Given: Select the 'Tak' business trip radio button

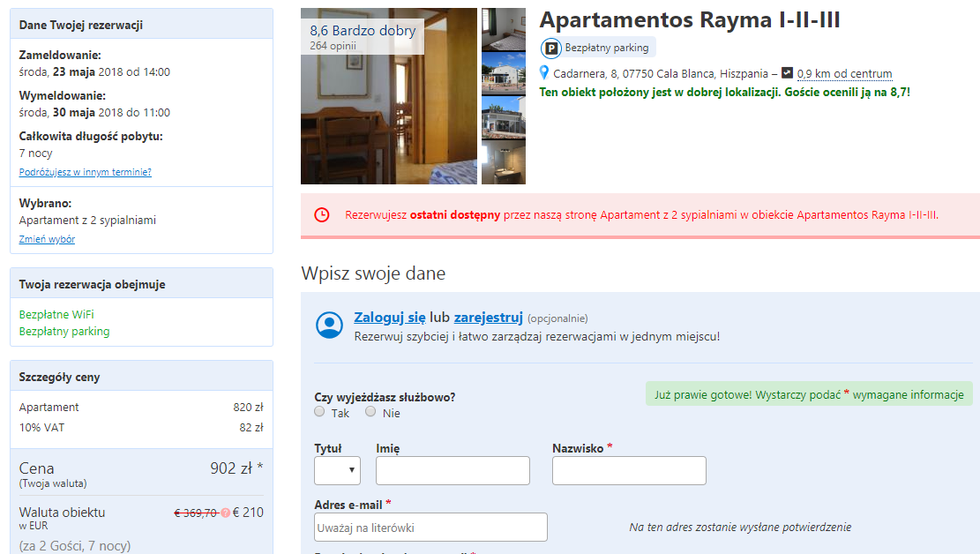Looking at the screenshot, I should coord(320,411).
